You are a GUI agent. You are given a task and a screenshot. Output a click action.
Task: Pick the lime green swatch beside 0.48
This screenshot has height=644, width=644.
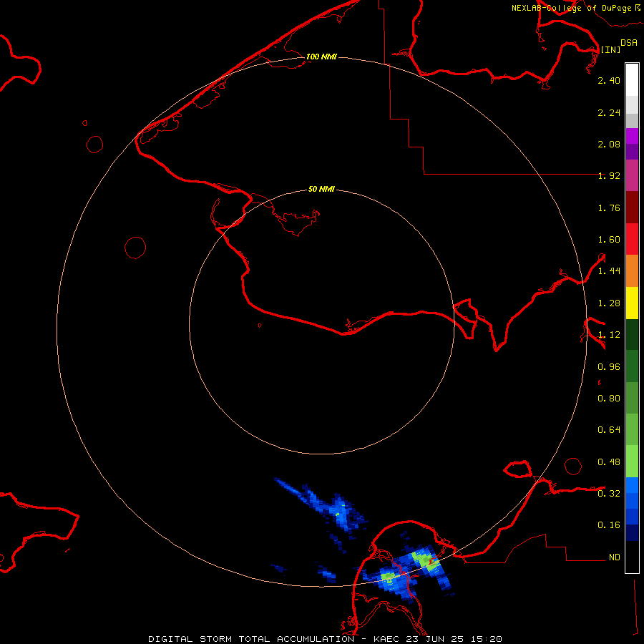632,462
